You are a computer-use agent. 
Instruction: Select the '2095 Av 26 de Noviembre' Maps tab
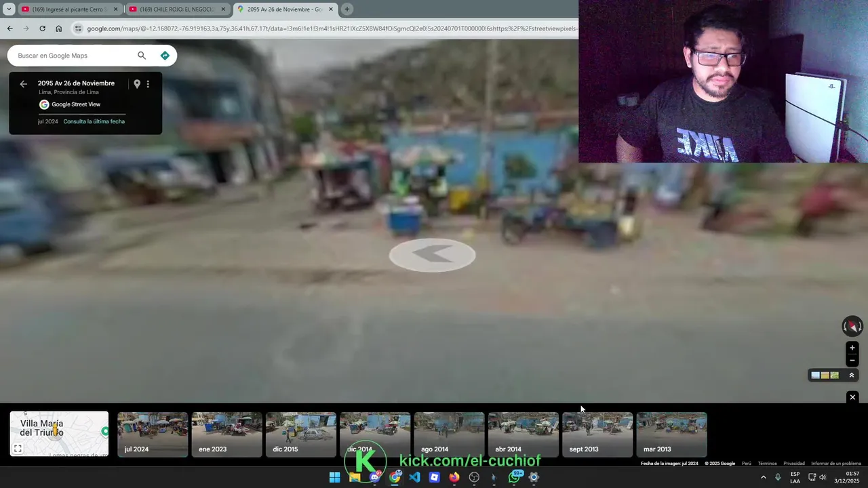(x=285, y=9)
